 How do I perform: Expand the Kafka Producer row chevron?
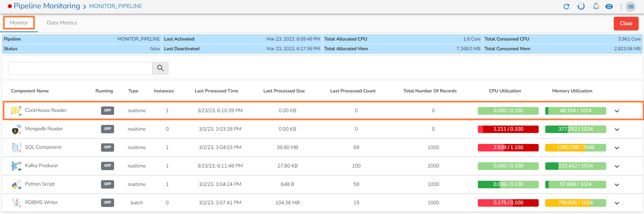pyautogui.click(x=617, y=166)
